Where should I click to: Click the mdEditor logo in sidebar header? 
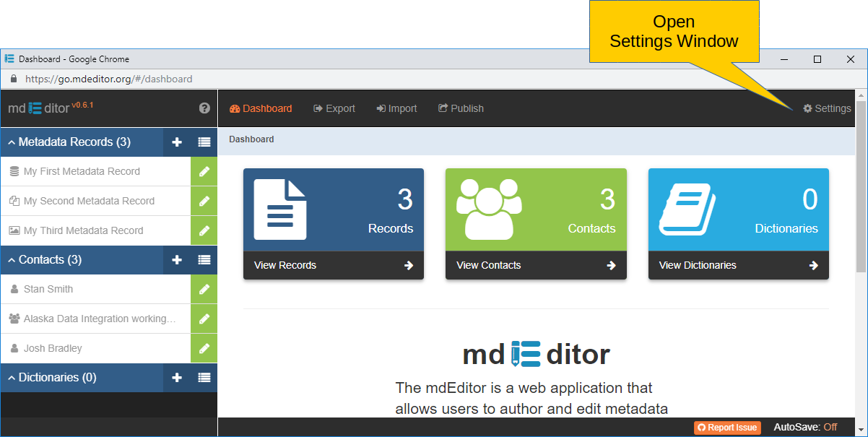[x=39, y=108]
